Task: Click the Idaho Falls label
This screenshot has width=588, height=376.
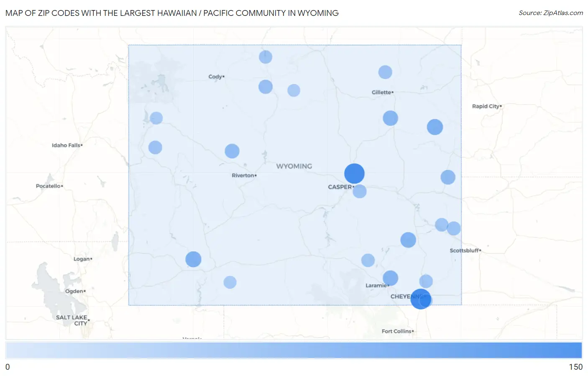Action: (x=67, y=145)
